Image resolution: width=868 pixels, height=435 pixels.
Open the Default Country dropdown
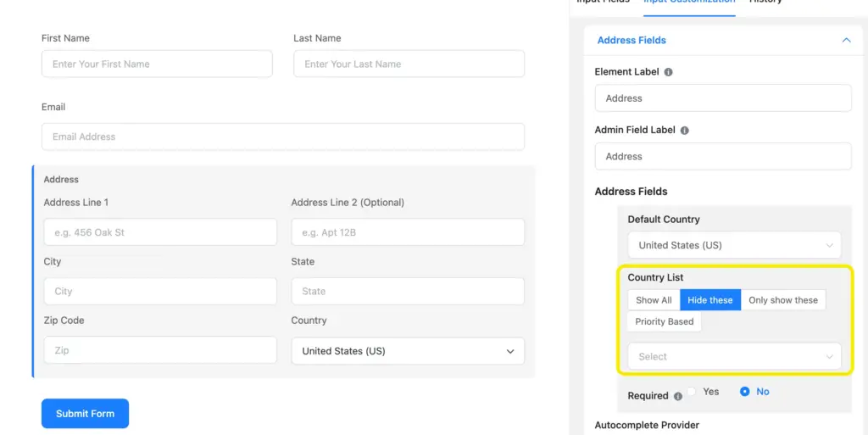coord(734,245)
